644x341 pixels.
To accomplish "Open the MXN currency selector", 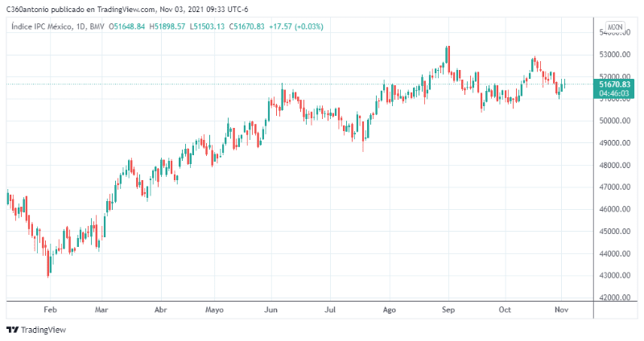I will click(615, 27).
